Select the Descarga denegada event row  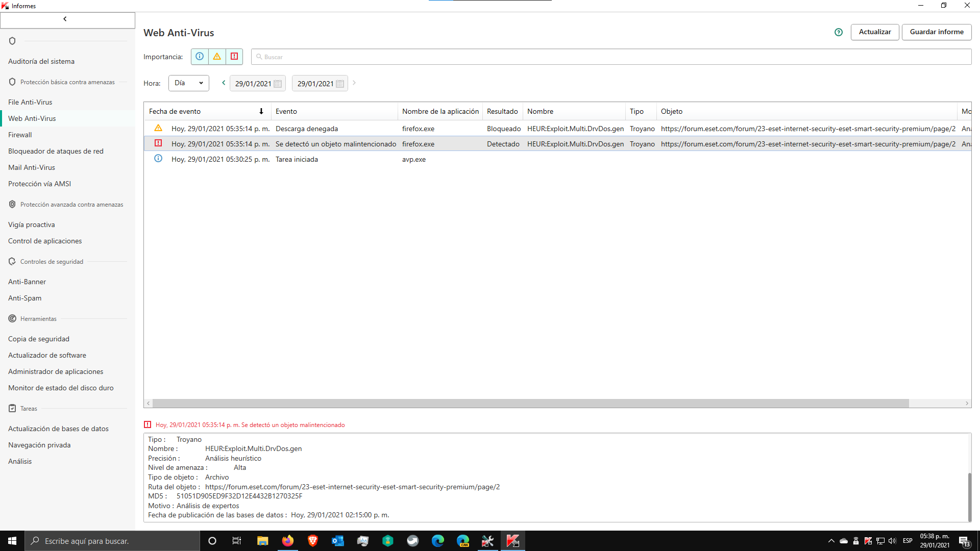557,129
